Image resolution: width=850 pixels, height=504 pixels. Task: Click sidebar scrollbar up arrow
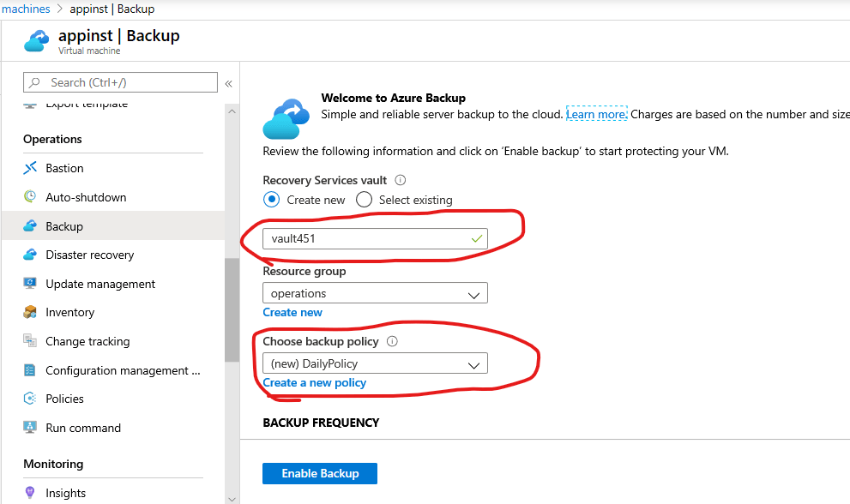(x=232, y=111)
